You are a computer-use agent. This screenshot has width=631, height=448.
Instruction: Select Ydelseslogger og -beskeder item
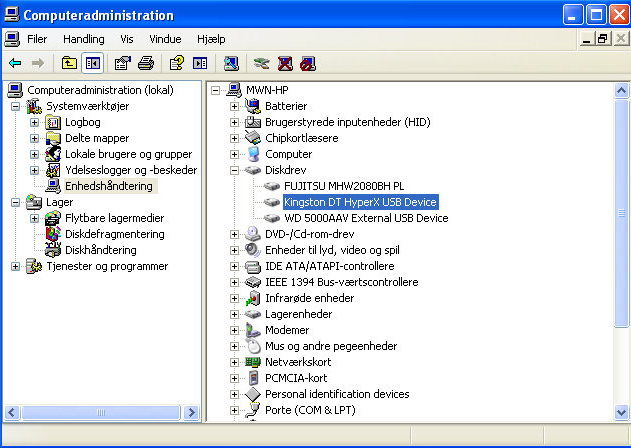tap(131, 170)
